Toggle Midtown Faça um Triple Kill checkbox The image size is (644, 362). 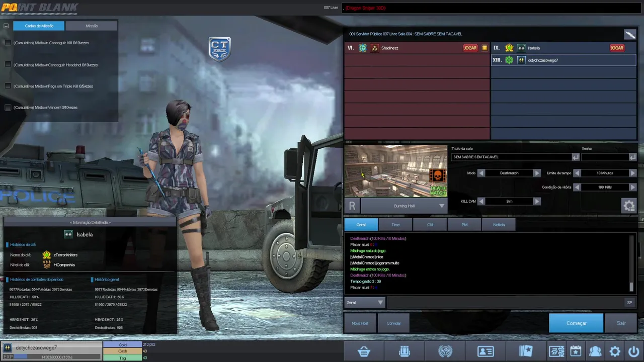click(8, 86)
